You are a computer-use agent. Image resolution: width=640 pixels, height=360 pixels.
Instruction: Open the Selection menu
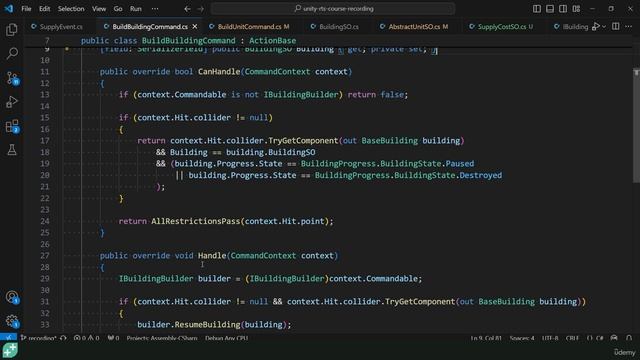tap(71, 9)
